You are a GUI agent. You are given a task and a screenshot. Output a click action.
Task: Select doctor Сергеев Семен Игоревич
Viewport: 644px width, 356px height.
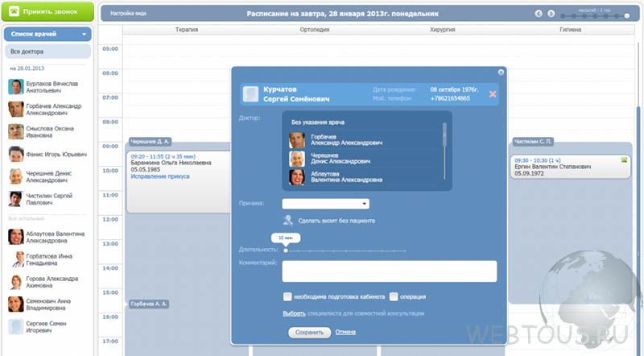[46, 327]
